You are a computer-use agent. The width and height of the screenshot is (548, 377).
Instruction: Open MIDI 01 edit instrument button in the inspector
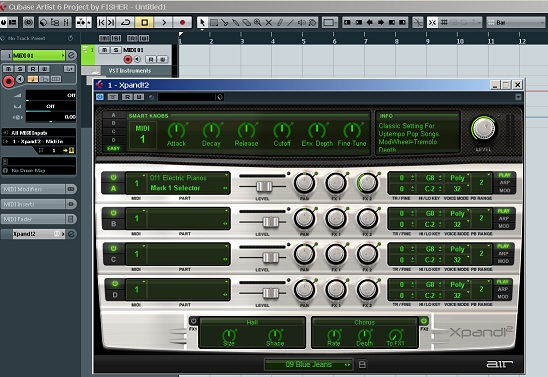pyautogui.click(x=71, y=55)
